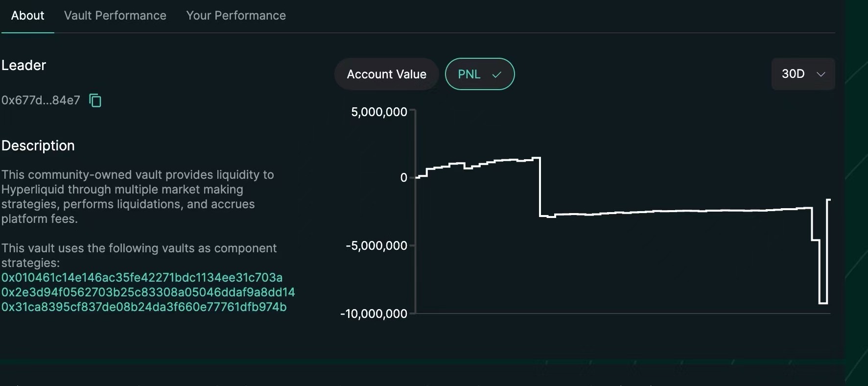The image size is (868, 386).
Task: Click the chart peak before the first drop
Action: (x=536, y=158)
